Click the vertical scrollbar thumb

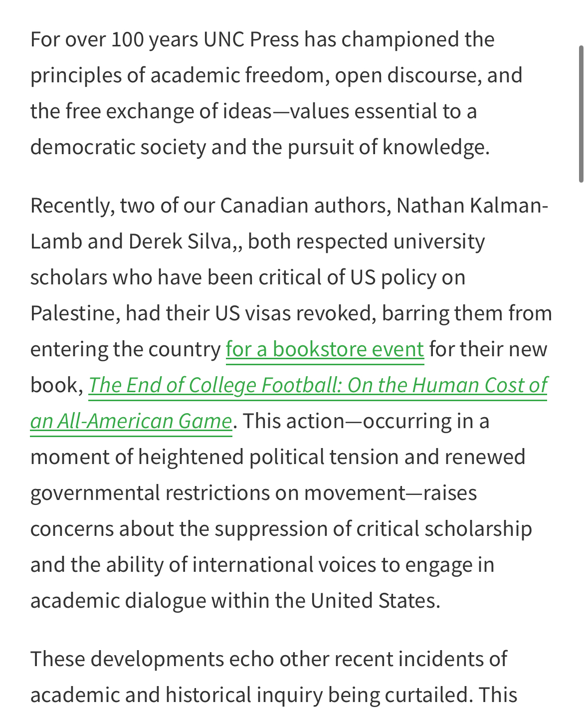point(581,114)
